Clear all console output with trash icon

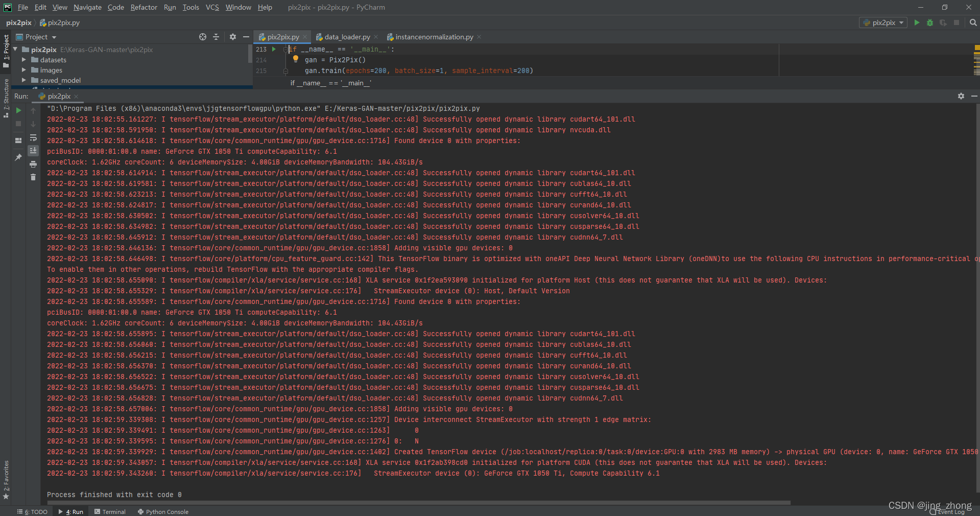tap(33, 177)
